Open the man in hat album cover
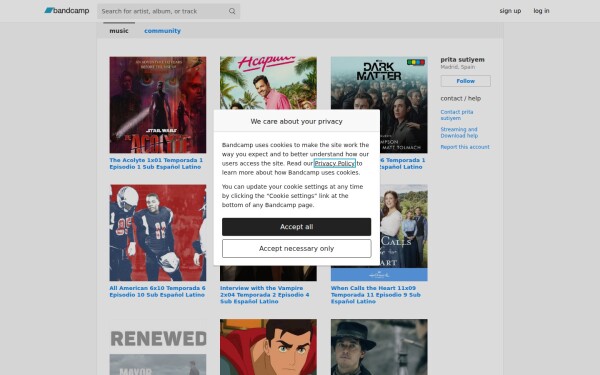600x375 pixels. click(379, 347)
